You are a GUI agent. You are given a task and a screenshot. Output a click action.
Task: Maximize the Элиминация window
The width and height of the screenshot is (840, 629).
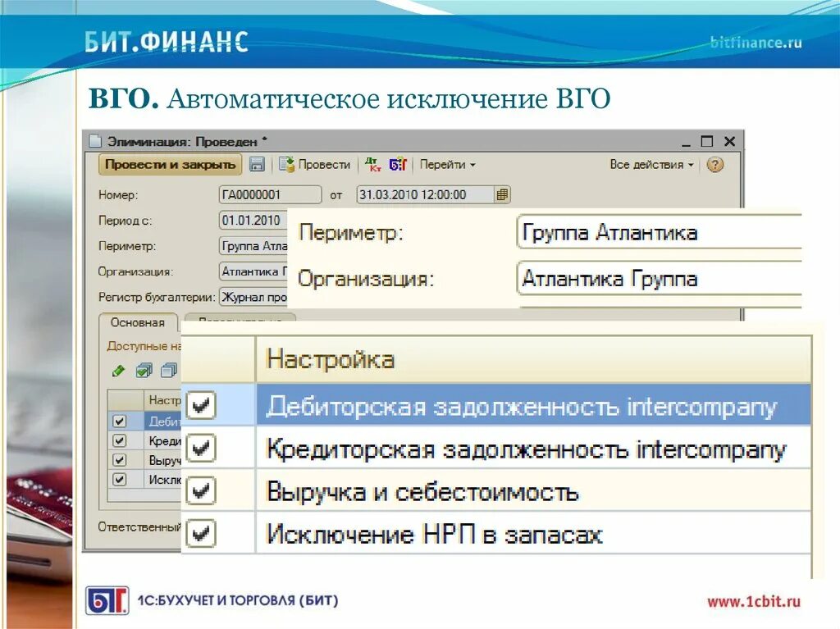point(707,141)
